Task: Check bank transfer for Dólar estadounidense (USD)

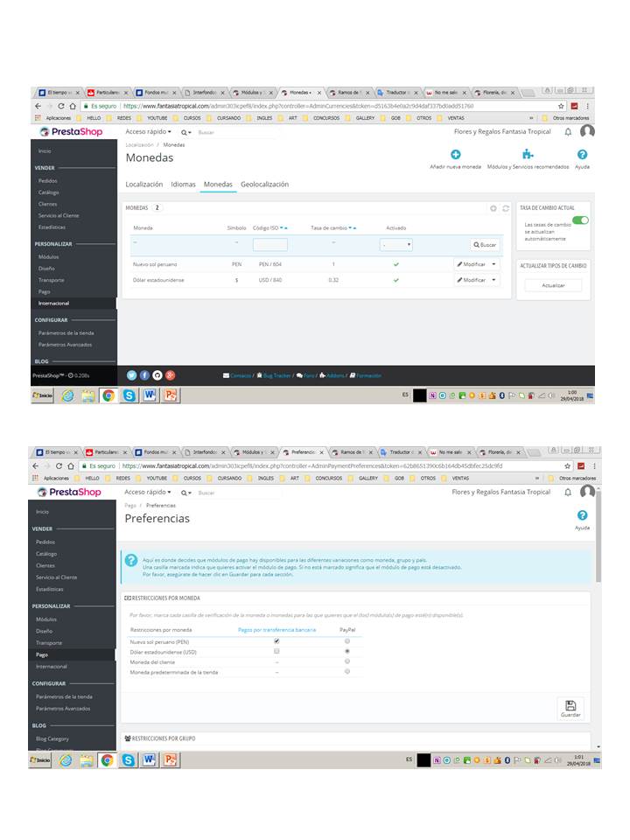Action: [x=276, y=651]
